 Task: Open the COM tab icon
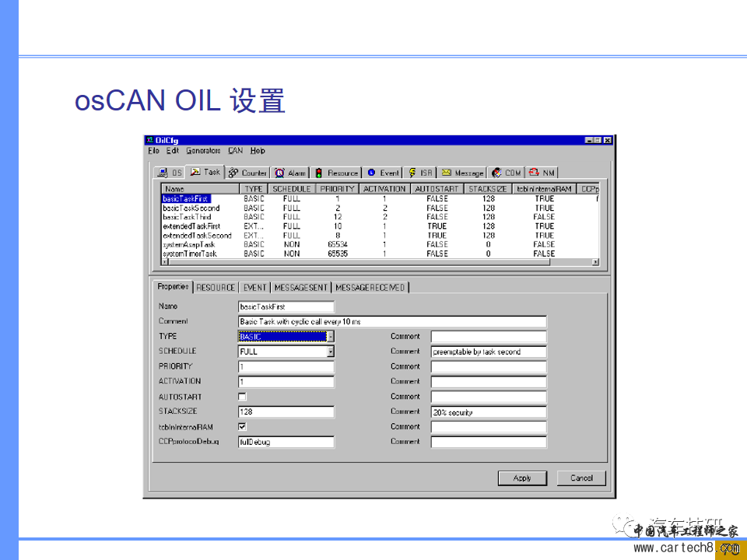497,173
